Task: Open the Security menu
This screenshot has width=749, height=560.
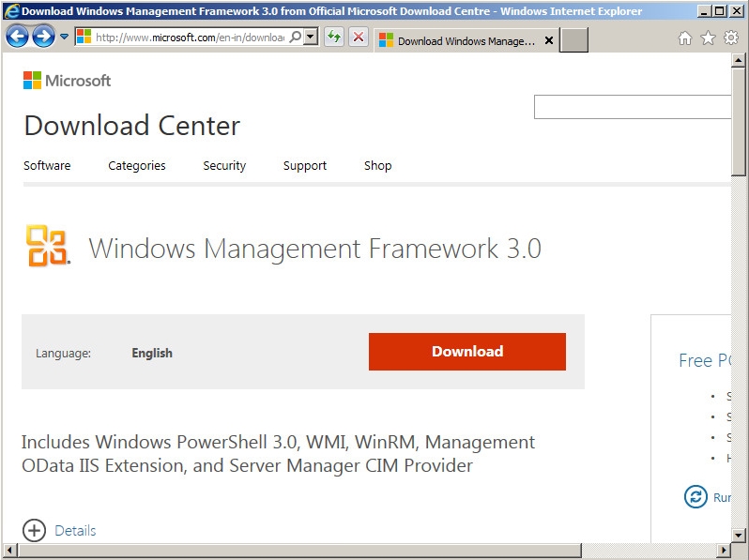Action: 224,166
